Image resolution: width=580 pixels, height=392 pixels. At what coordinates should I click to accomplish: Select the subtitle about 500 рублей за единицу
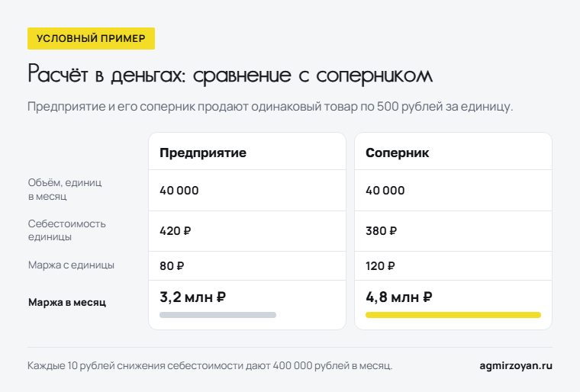[x=270, y=107]
